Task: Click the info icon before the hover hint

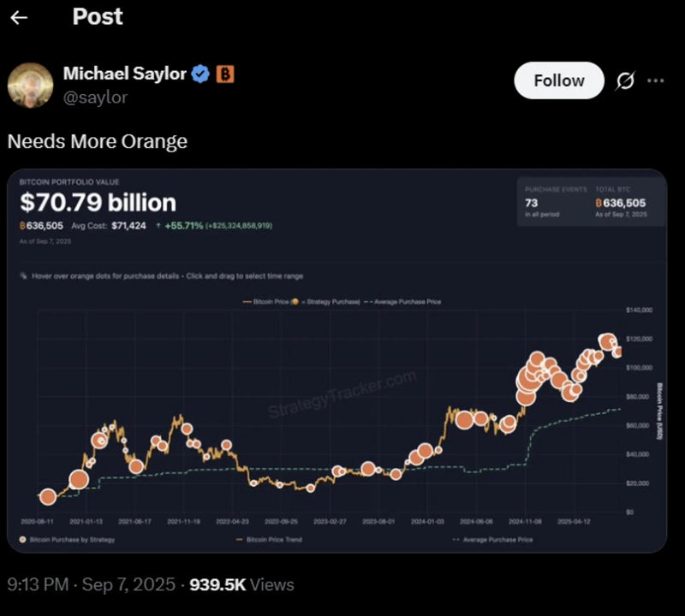Action: [x=22, y=276]
